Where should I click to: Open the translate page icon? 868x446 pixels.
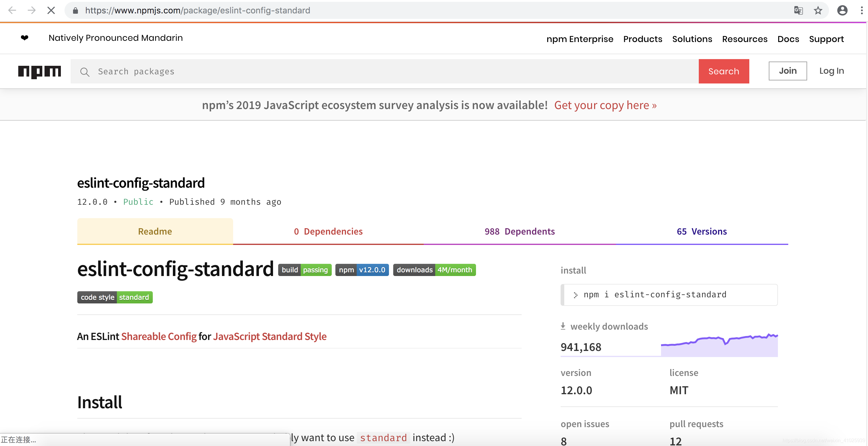[x=798, y=10]
